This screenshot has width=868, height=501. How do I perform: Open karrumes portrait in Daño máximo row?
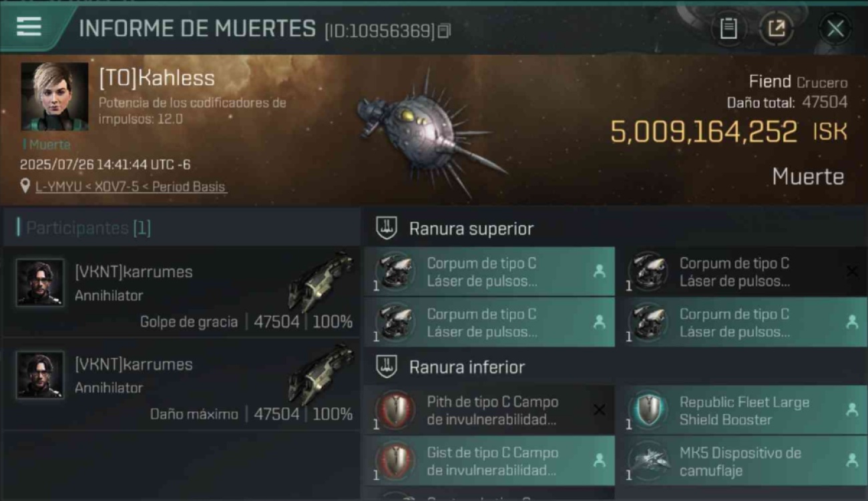(40, 375)
